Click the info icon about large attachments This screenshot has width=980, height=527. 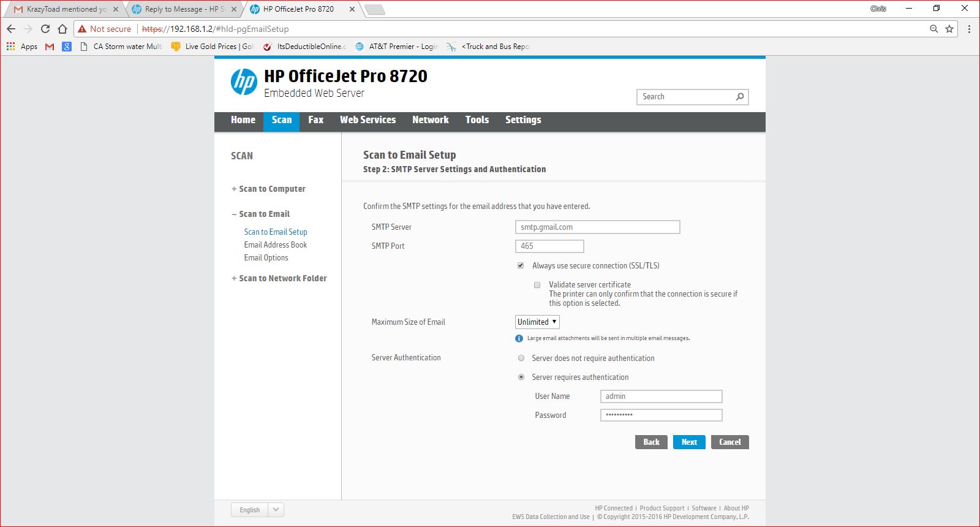(x=519, y=338)
